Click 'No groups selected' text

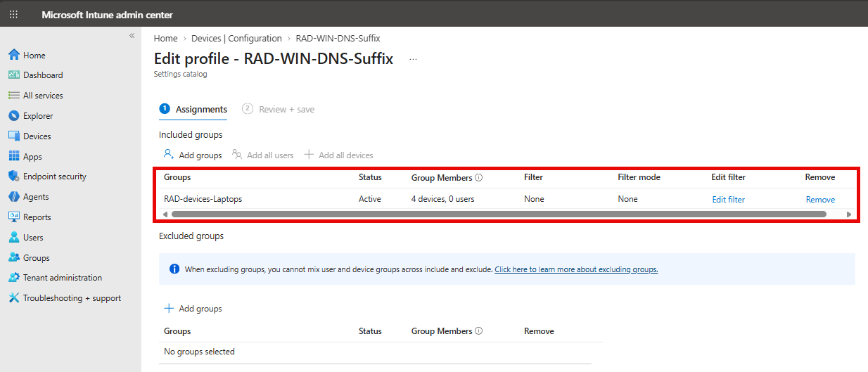pyautogui.click(x=199, y=352)
